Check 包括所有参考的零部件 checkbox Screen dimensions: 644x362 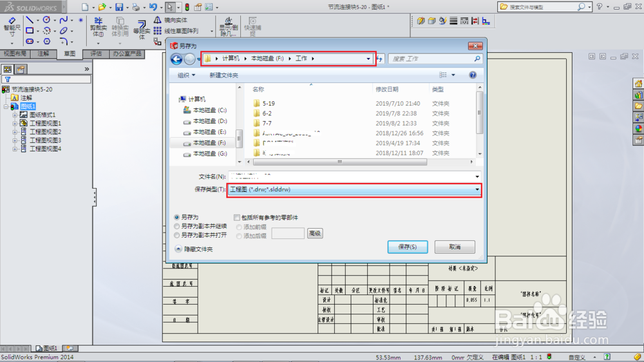(x=237, y=217)
